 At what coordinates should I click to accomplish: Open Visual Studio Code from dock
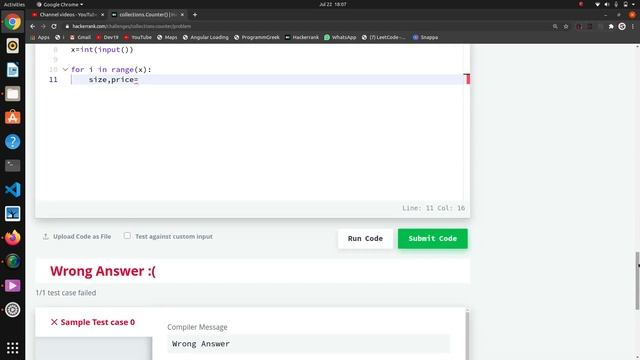coord(12,190)
